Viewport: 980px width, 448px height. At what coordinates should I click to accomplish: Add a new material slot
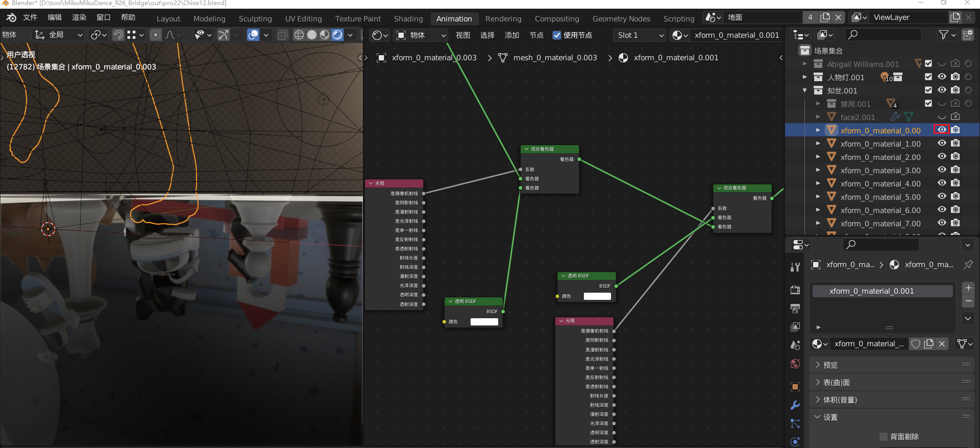(968, 288)
